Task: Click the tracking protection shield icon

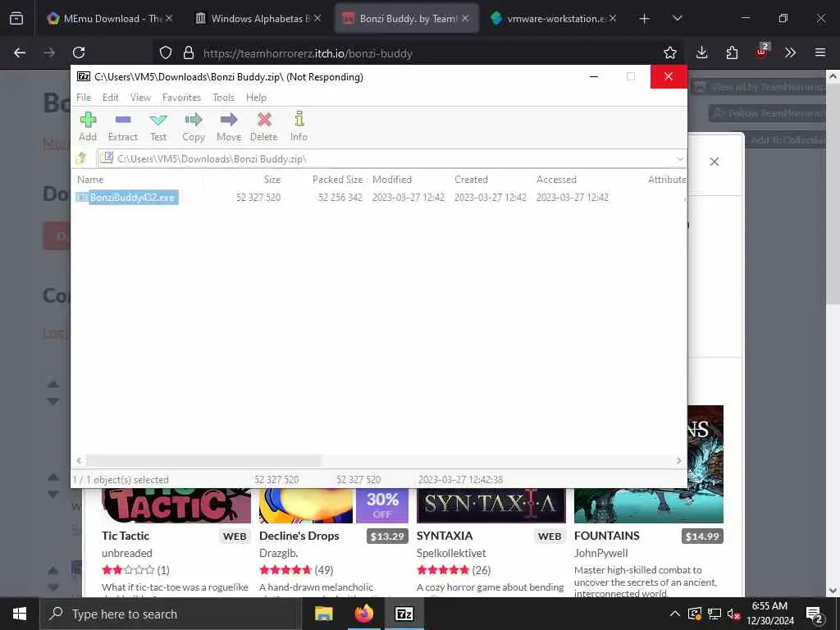Action: 166,53
